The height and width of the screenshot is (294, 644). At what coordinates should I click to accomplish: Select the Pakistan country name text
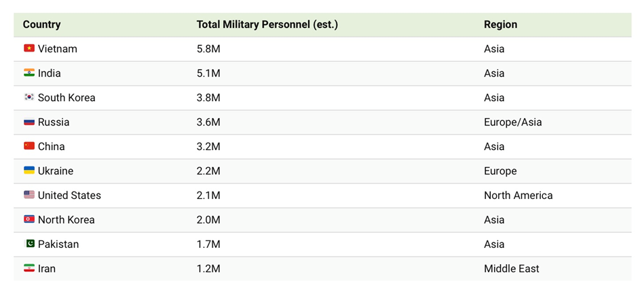click(58, 244)
